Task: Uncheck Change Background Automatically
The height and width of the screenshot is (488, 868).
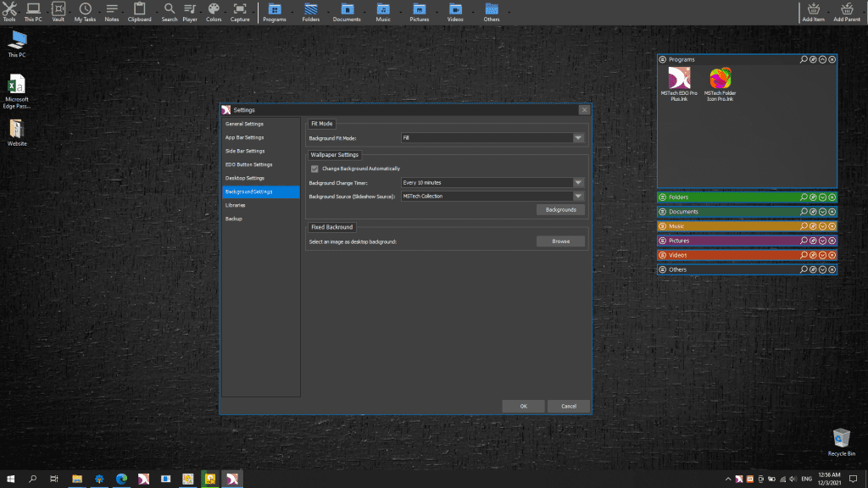Action: tap(314, 169)
